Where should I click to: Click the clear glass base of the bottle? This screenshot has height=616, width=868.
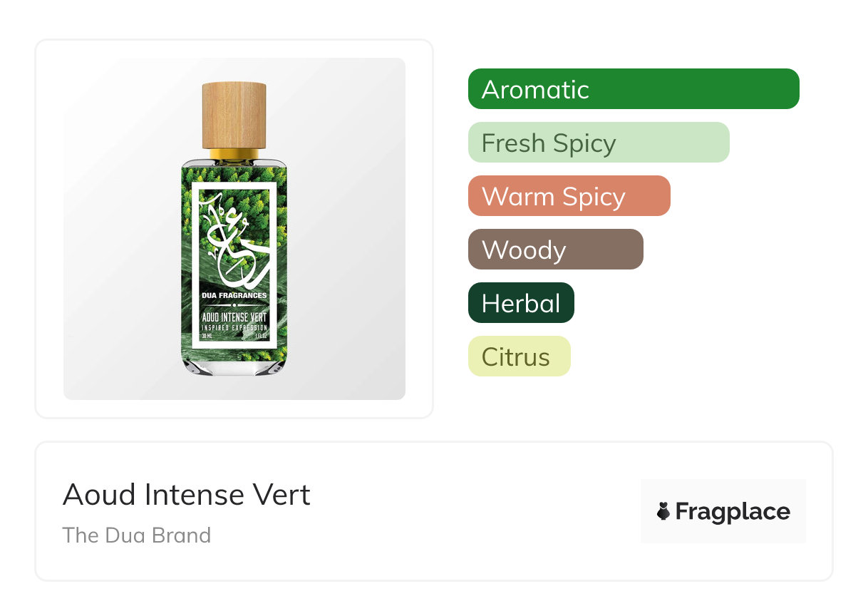pyautogui.click(x=234, y=366)
